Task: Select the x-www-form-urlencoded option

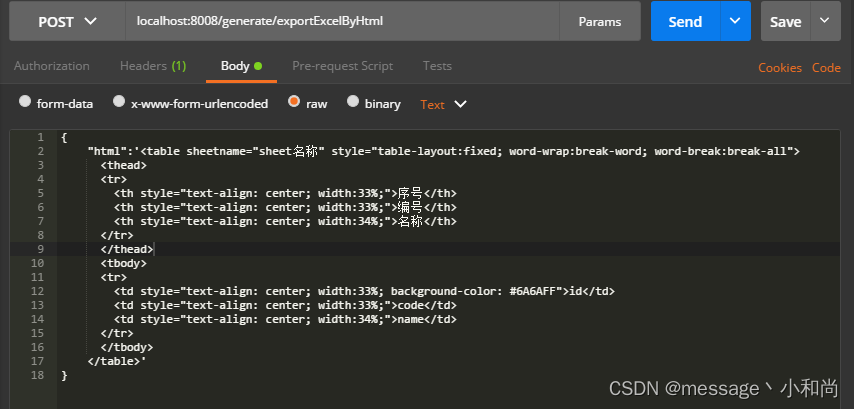Action: pos(191,103)
